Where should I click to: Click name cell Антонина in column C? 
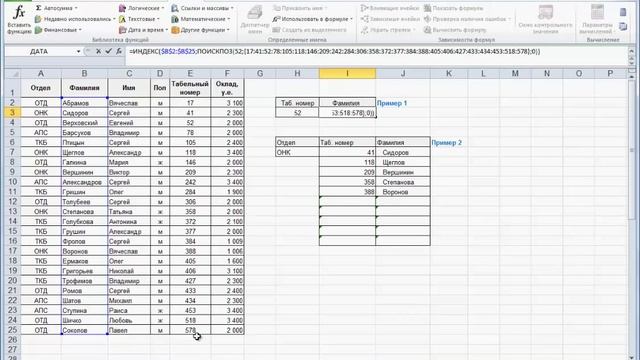(129, 222)
